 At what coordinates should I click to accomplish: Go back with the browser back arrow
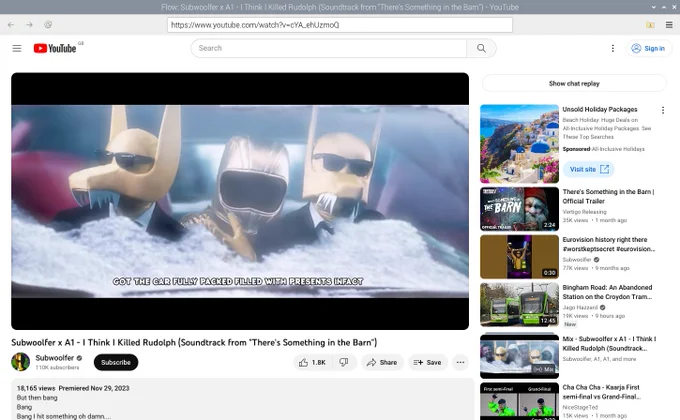[x=11, y=25]
